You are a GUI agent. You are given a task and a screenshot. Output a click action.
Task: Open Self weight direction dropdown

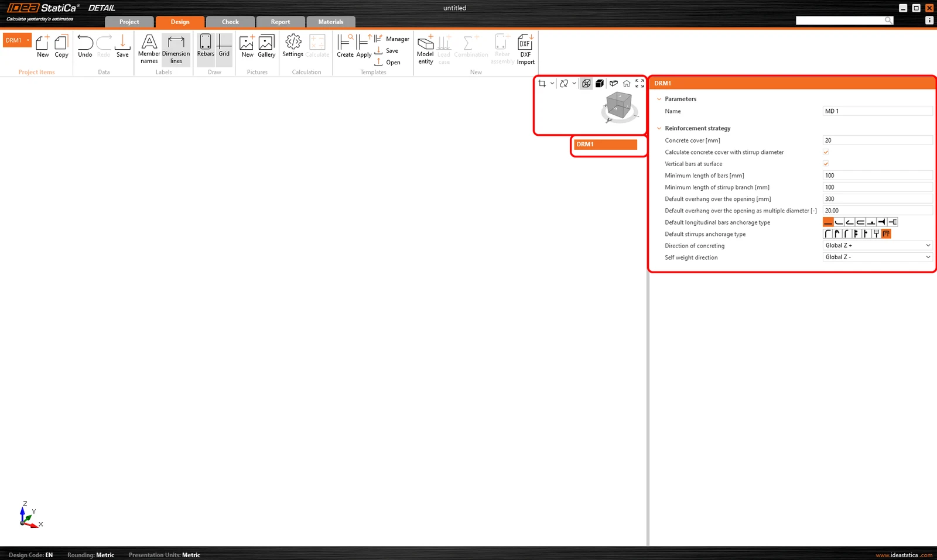point(877,257)
